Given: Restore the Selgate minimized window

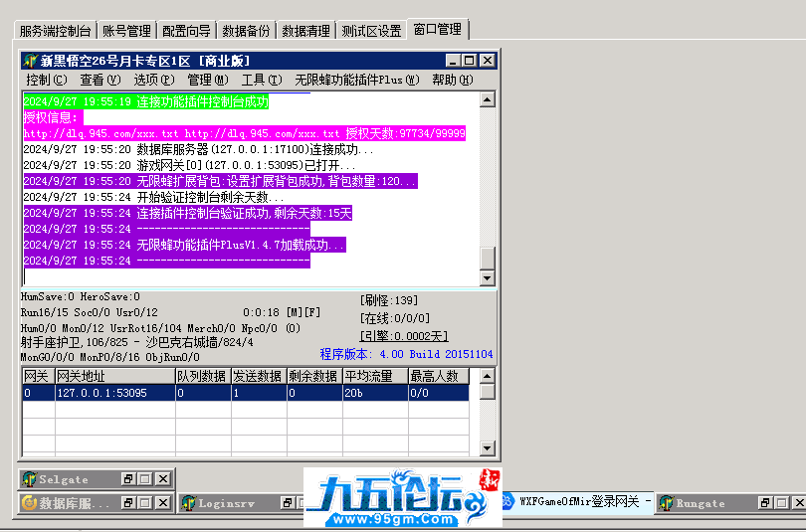Looking at the screenshot, I should click(x=128, y=479).
